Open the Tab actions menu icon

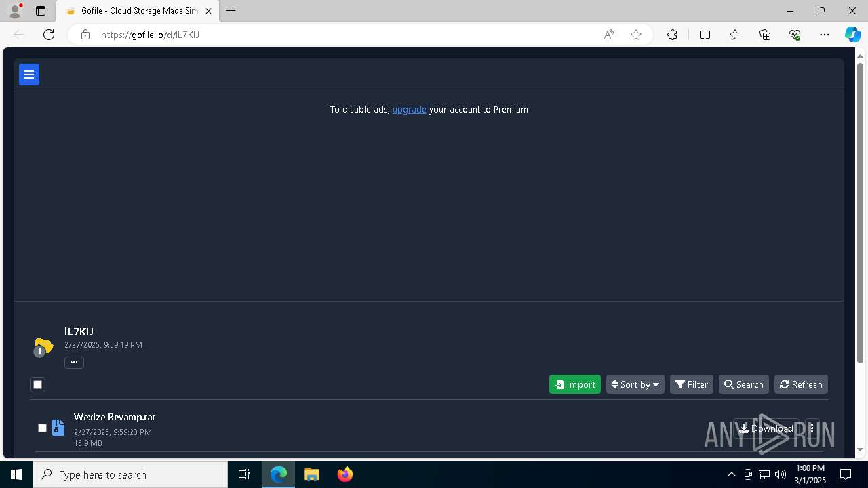coord(41,11)
